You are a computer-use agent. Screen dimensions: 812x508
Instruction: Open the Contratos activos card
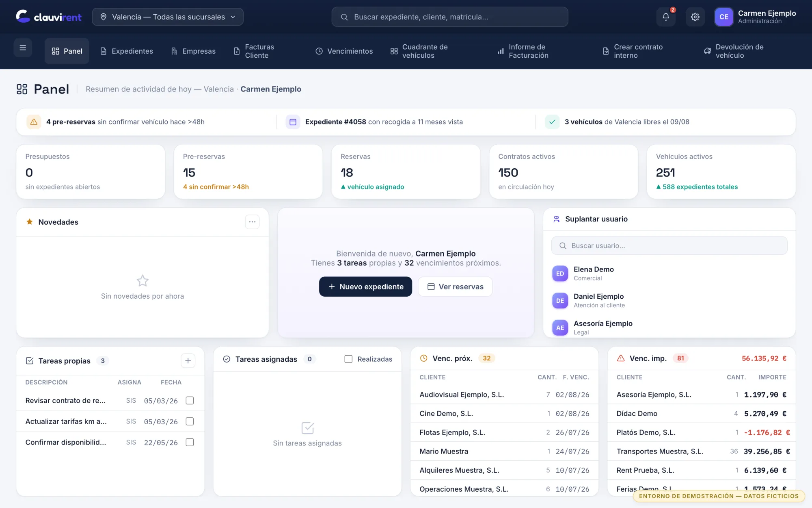pyautogui.click(x=564, y=172)
